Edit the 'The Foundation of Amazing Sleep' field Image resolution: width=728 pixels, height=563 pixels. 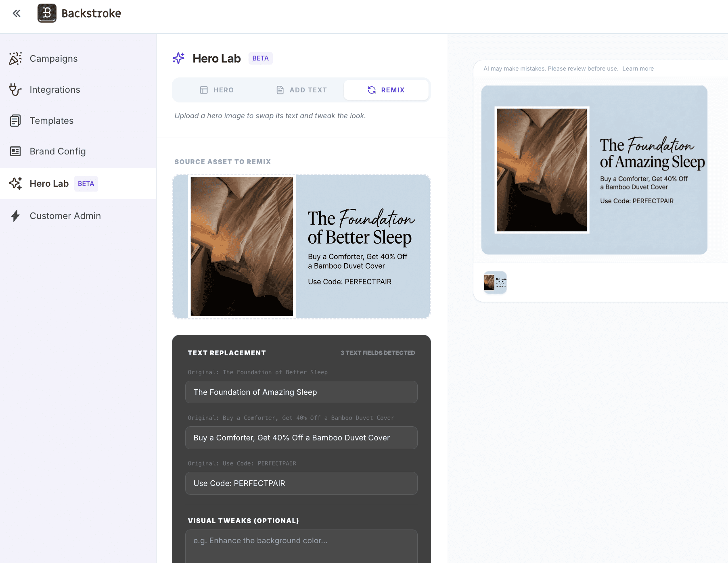pyautogui.click(x=301, y=392)
